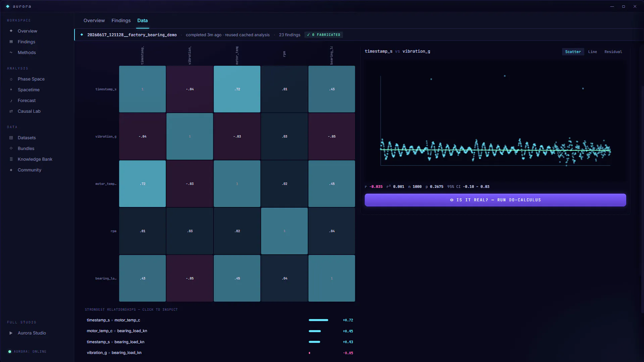Image resolution: width=644 pixels, height=362 pixels.
Task: Inspect timestamp_s × motor_temp_c relationship row
Action: (x=220, y=320)
